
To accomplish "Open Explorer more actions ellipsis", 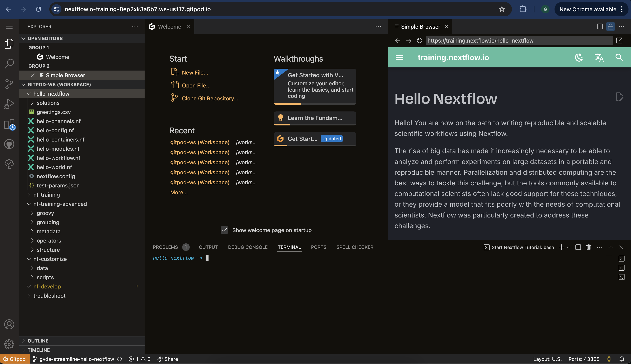I will 135,27.
